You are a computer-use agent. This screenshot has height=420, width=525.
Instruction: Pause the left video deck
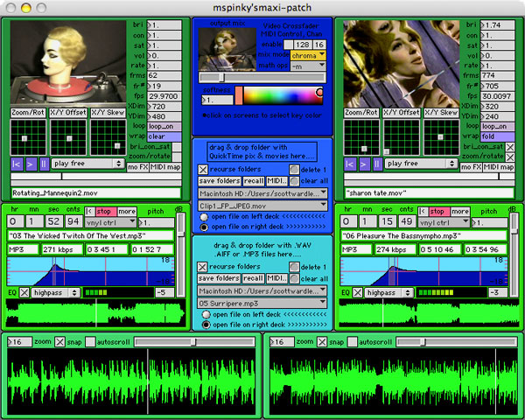(45, 164)
